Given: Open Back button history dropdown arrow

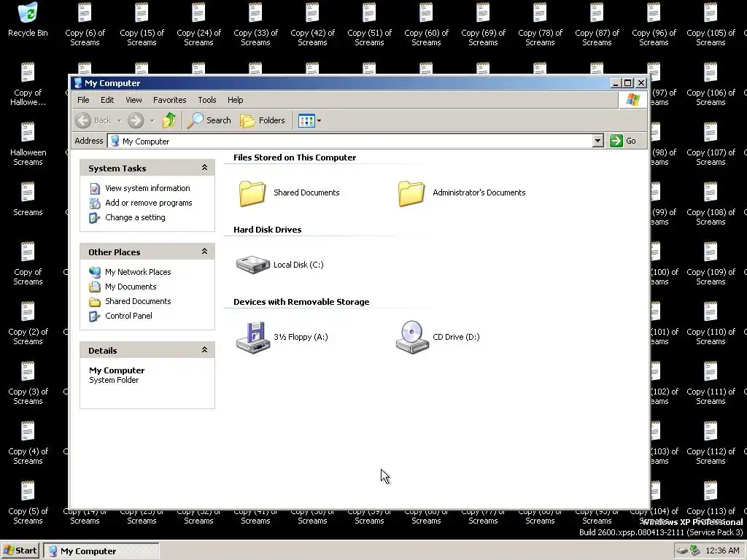Looking at the screenshot, I should coord(119,120).
